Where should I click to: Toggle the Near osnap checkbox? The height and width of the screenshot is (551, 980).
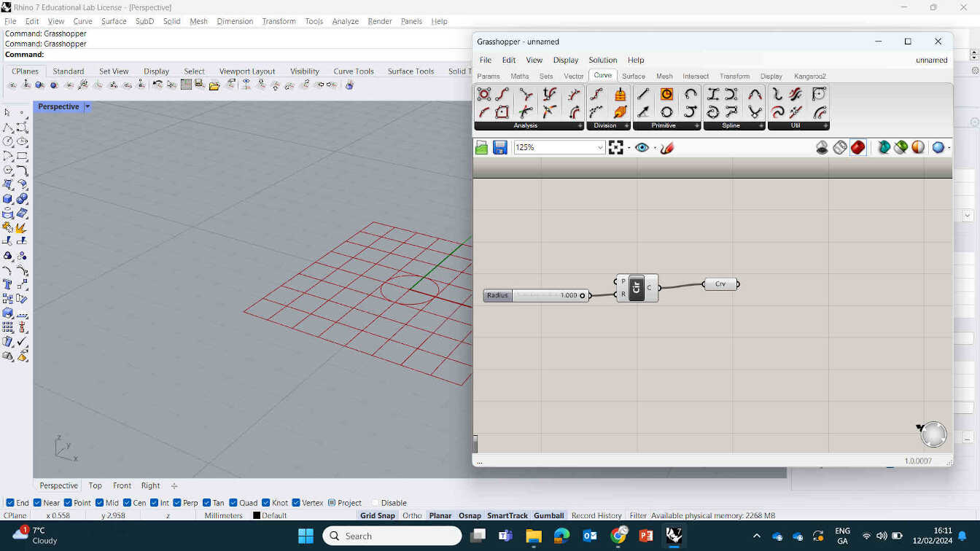pyautogui.click(x=37, y=503)
